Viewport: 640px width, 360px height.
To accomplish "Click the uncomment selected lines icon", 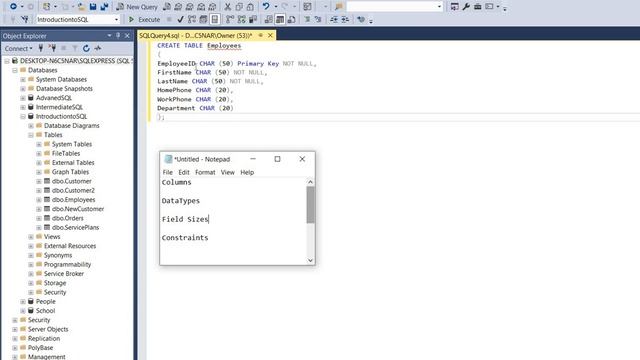I will pyautogui.click(x=318, y=19).
